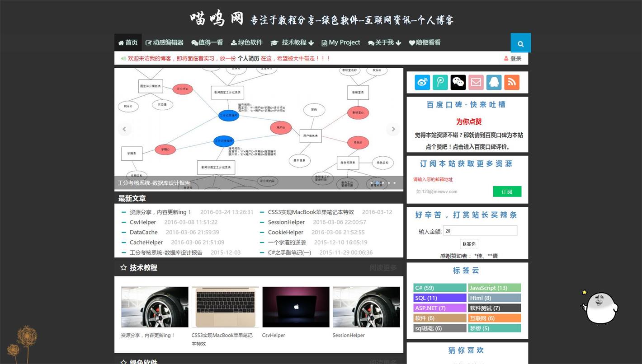Click 为你点赞 red link
This screenshot has height=364, width=642.
(469, 121)
